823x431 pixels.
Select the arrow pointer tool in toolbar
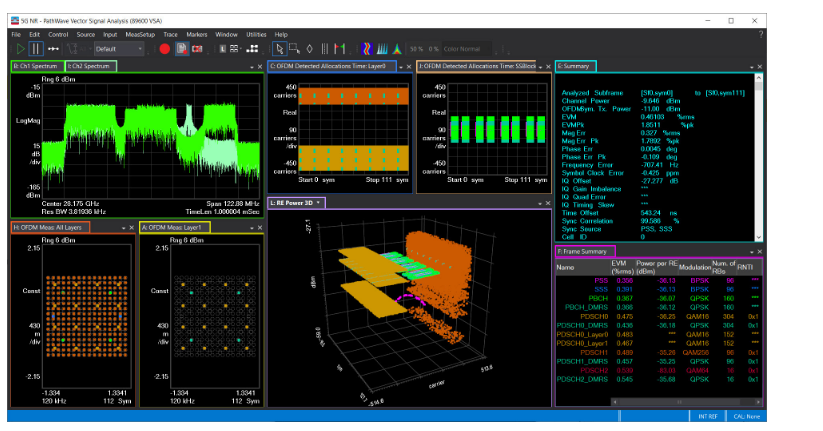279,48
